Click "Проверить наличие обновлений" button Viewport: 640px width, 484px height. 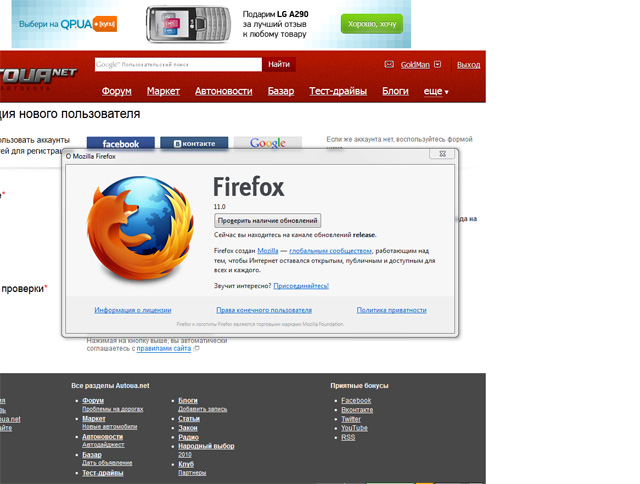(x=267, y=220)
